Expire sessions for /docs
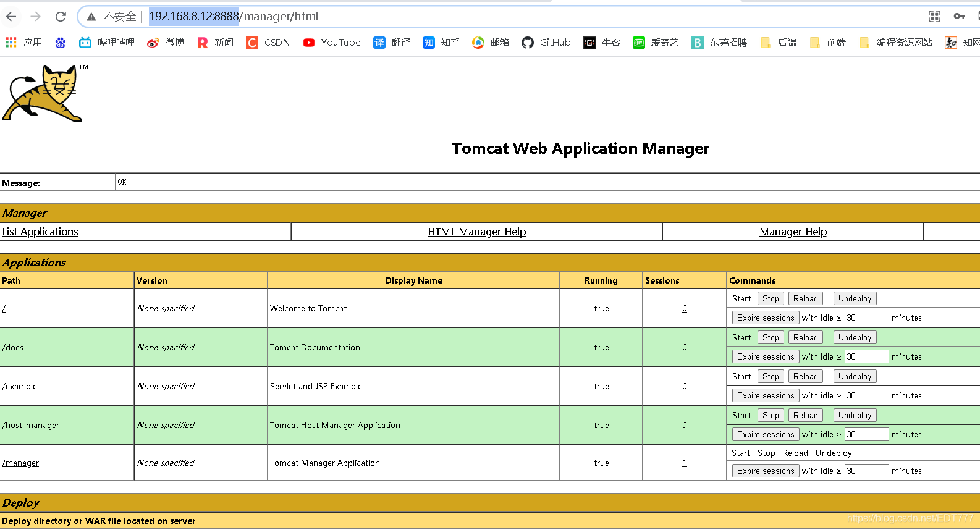 (766, 356)
